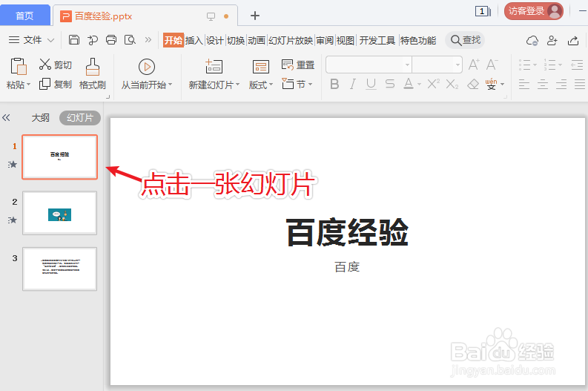Switch to the 插入 (Insert) ribbon tab
This screenshot has width=588, height=391.
coord(194,40)
